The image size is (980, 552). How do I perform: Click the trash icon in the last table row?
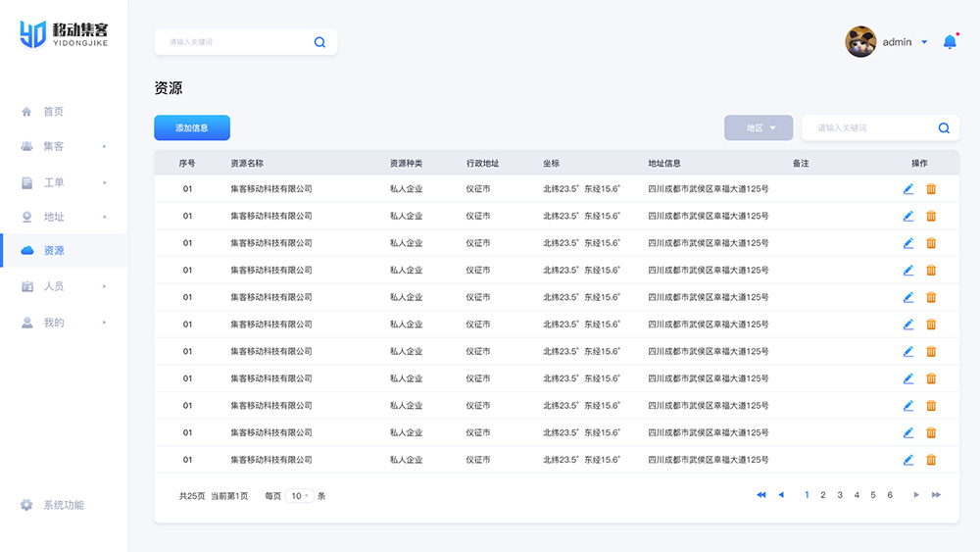(x=931, y=460)
